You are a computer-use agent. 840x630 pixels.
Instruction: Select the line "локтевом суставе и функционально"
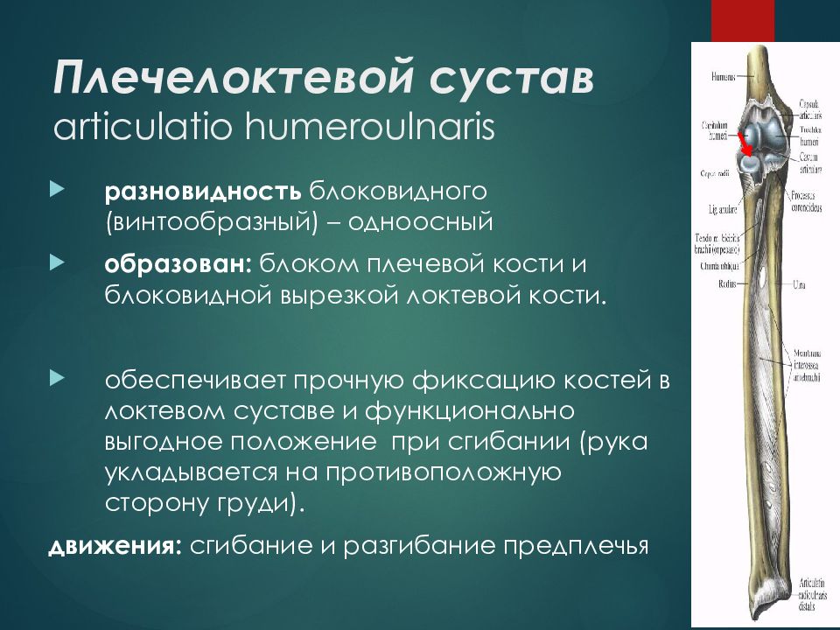click(339, 411)
